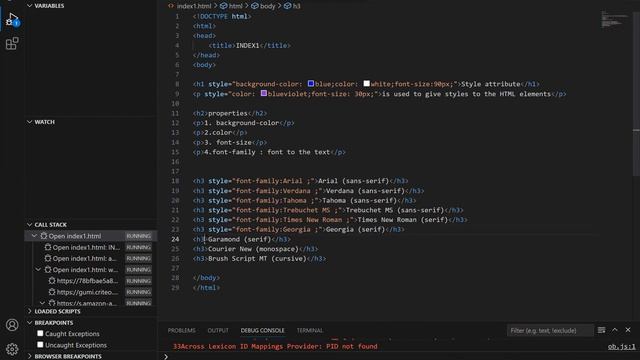Click the code minimap preview
640x360 pixels.
614,20
